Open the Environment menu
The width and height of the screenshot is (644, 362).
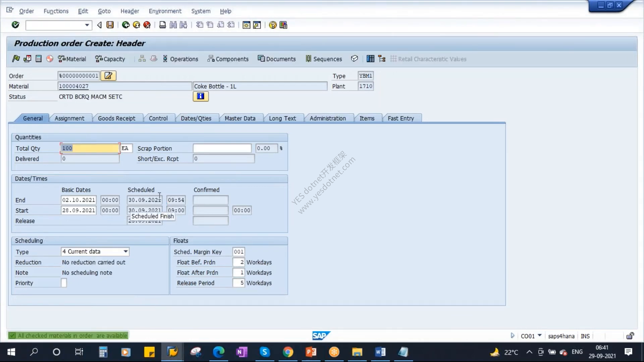[x=165, y=11]
